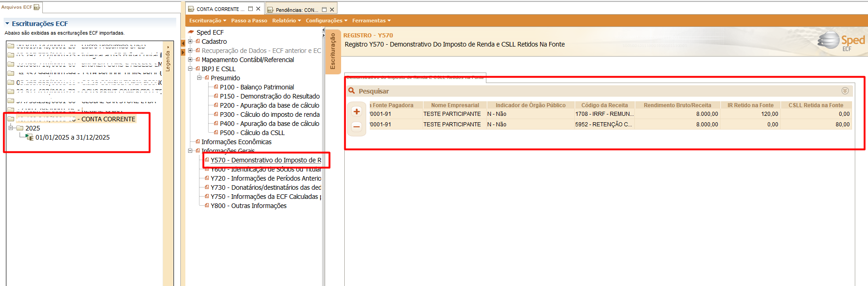Add a new row with the plus button
Viewport: 868px width, 286px height.
357,112
